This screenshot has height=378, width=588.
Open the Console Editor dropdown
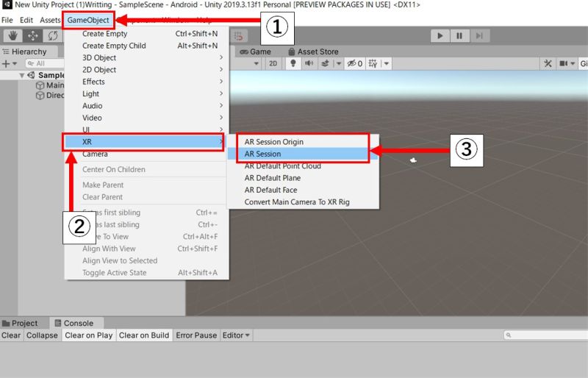pos(236,335)
